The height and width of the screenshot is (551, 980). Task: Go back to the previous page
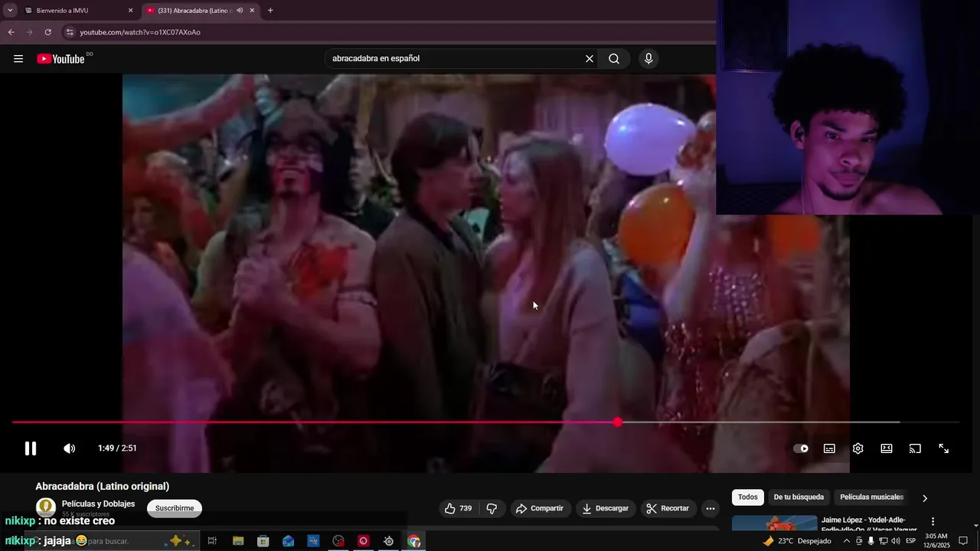coord(11,32)
